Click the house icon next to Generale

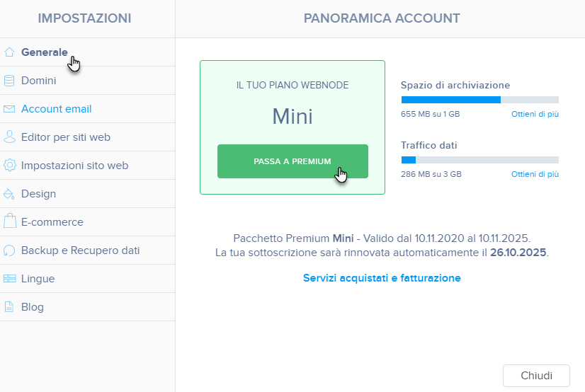click(x=9, y=52)
